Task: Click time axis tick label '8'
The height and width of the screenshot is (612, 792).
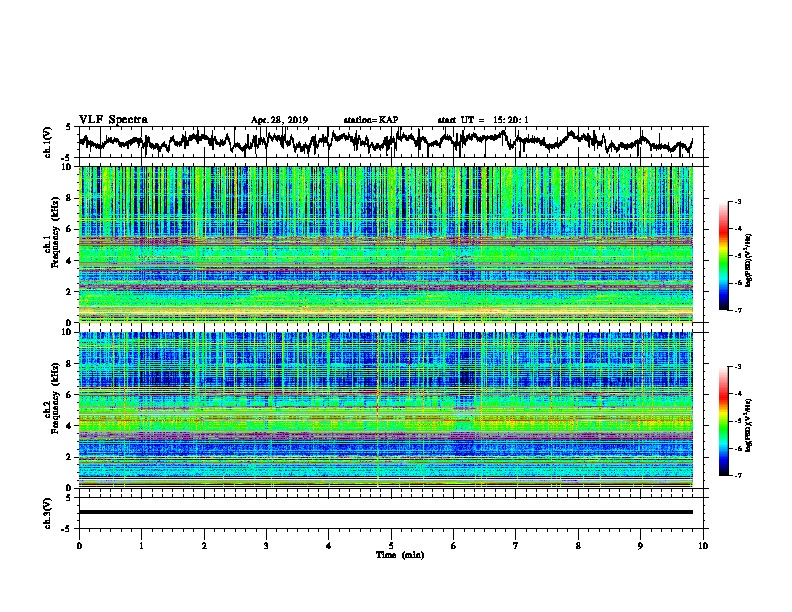Action: (x=578, y=546)
